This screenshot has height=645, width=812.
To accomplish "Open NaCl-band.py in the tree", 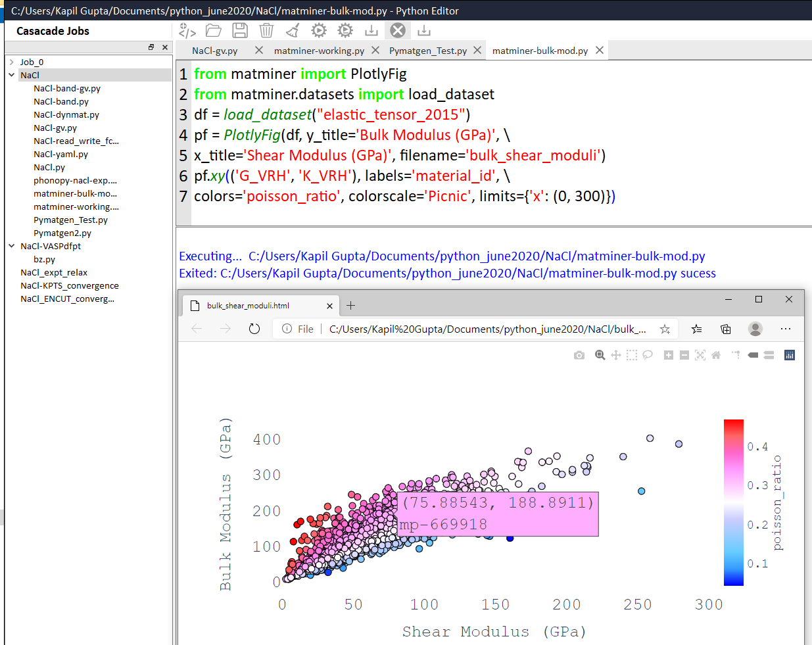I will tap(61, 102).
